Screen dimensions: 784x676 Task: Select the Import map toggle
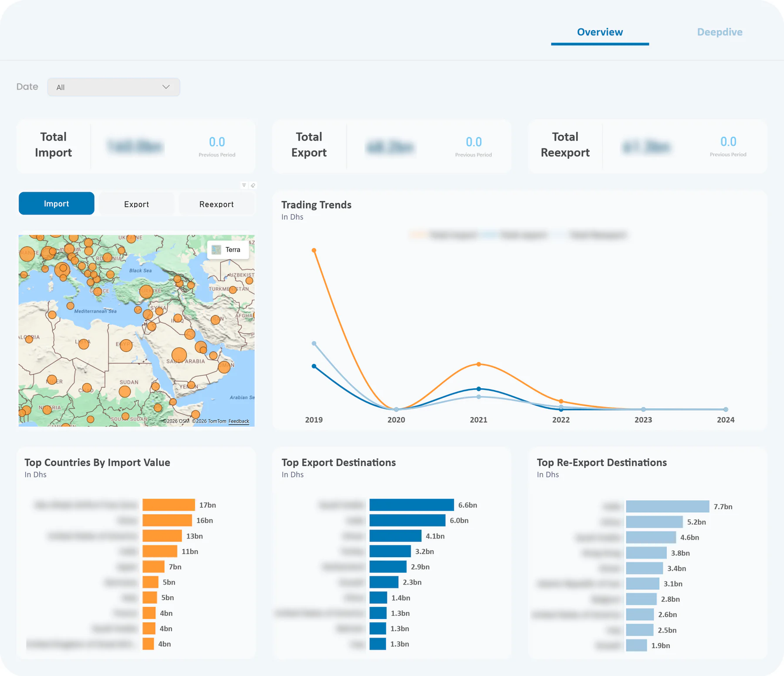pyautogui.click(x=57, y=203)
